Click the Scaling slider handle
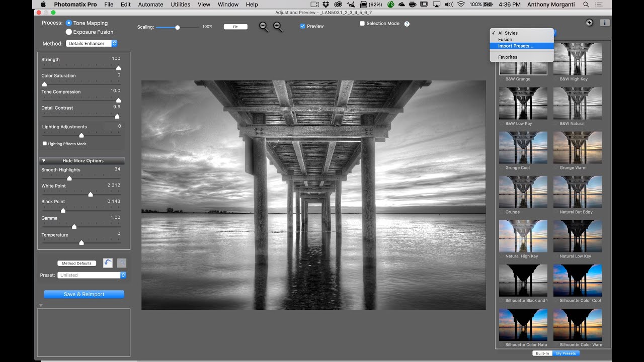The height and width of the screenshot is (362, 644). (177, 27)
